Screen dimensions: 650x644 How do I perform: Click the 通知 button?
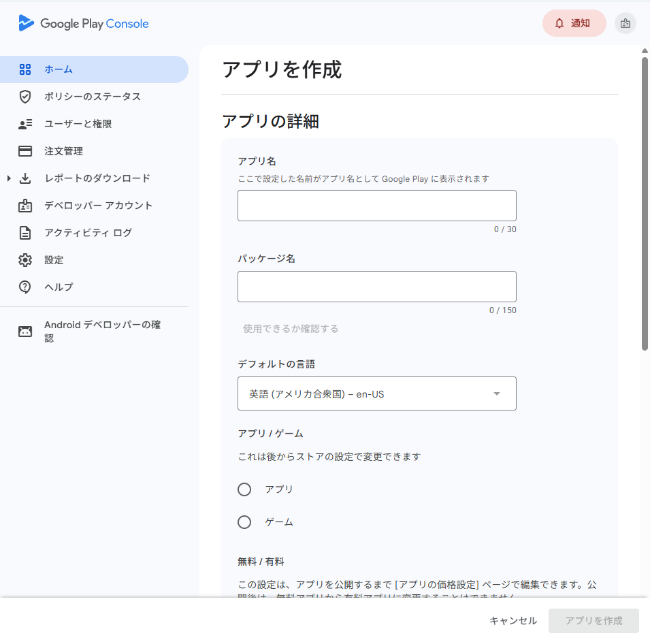pos(574,23)
